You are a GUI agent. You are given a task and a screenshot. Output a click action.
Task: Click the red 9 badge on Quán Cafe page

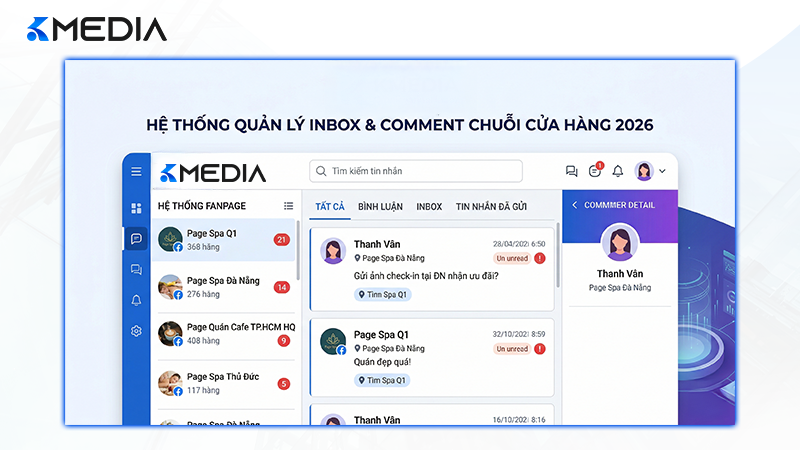284,341
